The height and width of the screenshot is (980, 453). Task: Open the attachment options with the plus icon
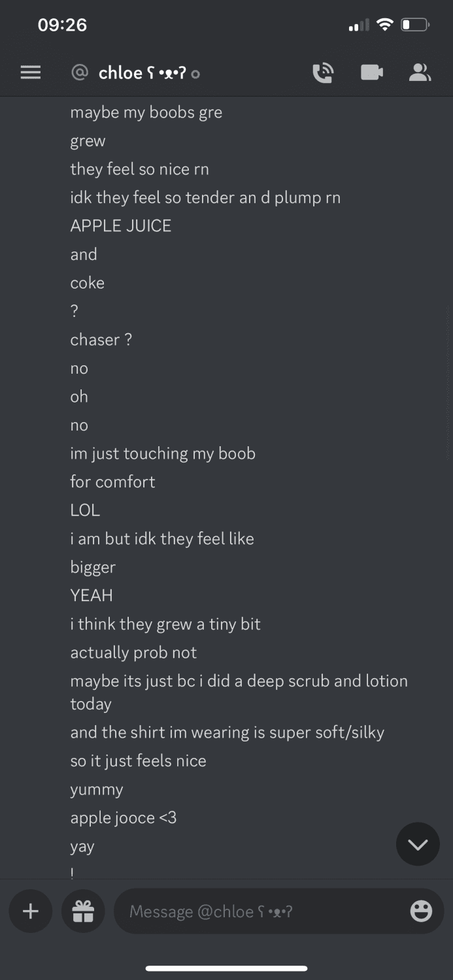coord(30,911)
